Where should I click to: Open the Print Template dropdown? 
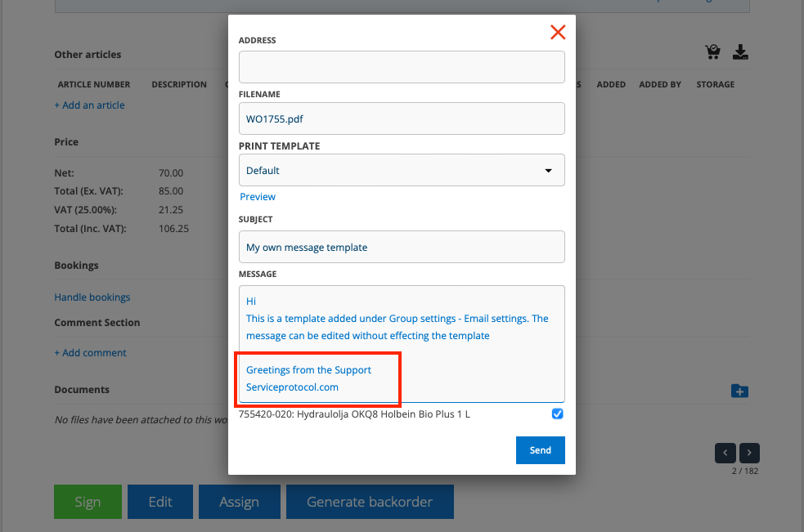pos(402,171)
